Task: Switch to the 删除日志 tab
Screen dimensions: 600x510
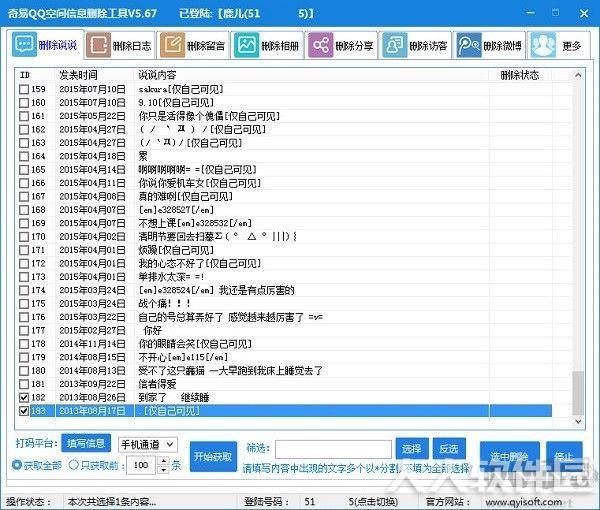Action: [x=120, y=46]
